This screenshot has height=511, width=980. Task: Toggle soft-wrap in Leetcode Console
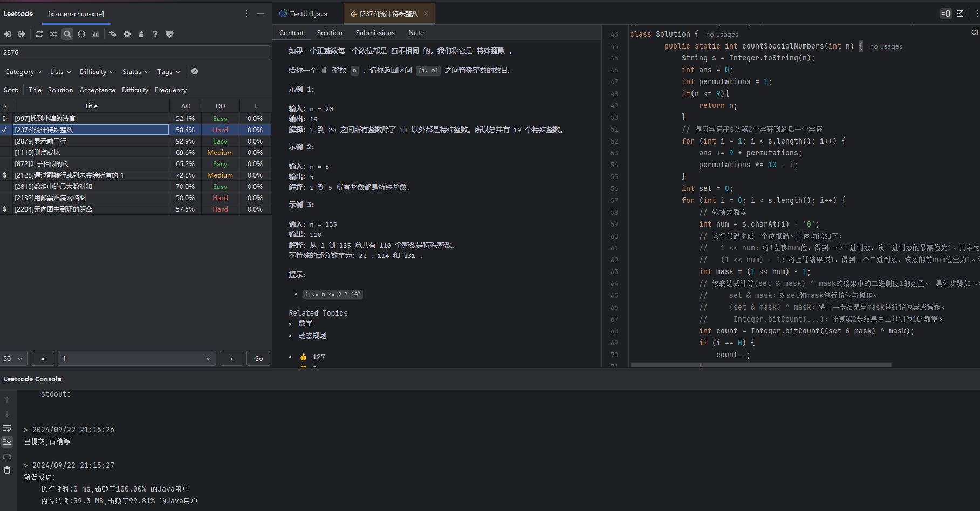coord(7,428)
